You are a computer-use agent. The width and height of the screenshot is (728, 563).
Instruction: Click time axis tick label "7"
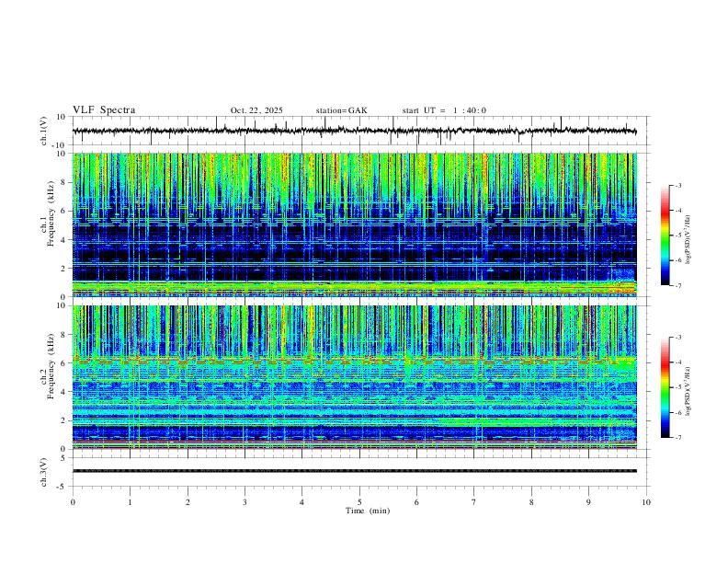tap(474, 502)
